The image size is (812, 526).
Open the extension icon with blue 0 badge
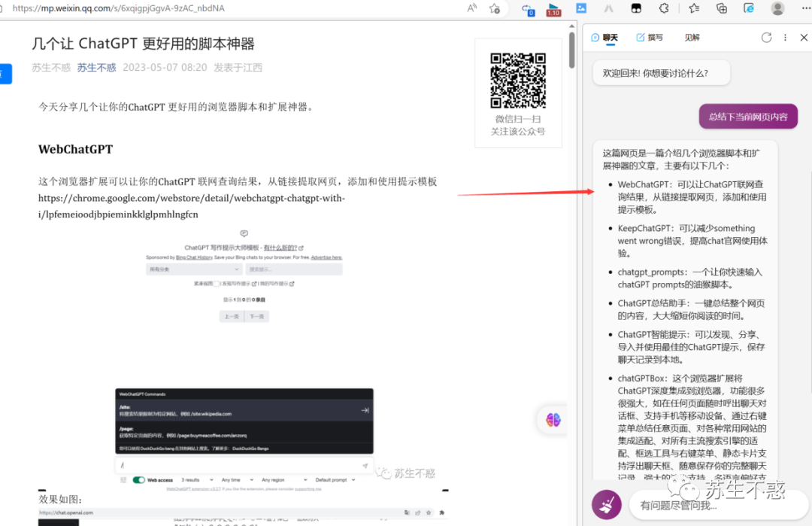tap(528, 9)
